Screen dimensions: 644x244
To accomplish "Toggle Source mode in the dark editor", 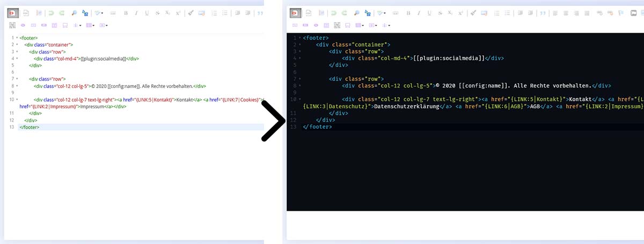I will coord(296,12).
